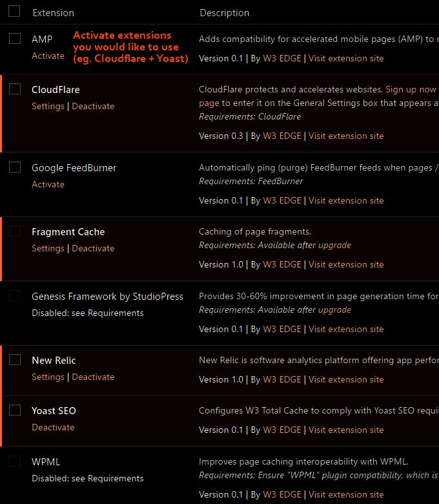Click 'Version 0.3' in CloudFlare row

221,136
